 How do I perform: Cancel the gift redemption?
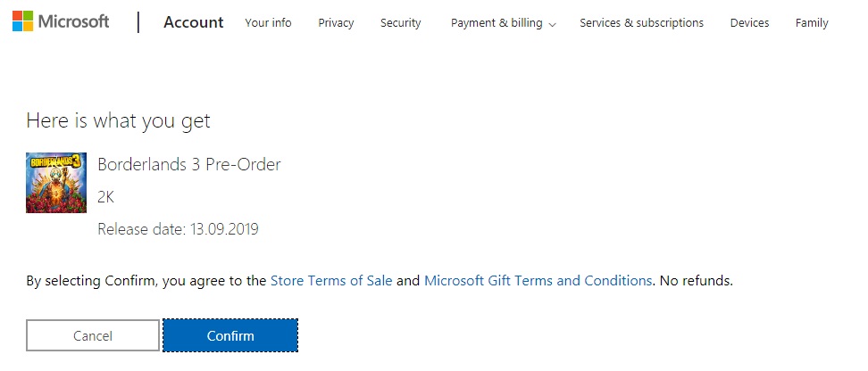(93, 335)
